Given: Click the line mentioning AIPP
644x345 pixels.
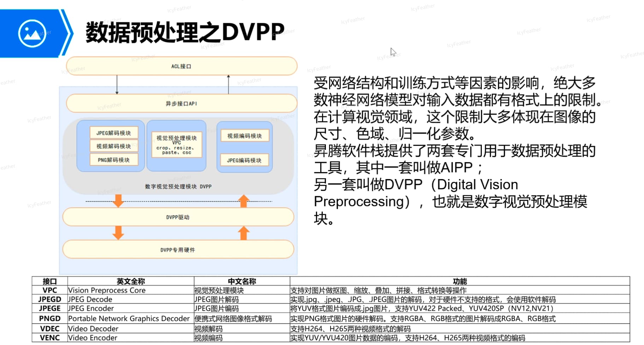Looking at the screenshot, I should click(398, 167).
